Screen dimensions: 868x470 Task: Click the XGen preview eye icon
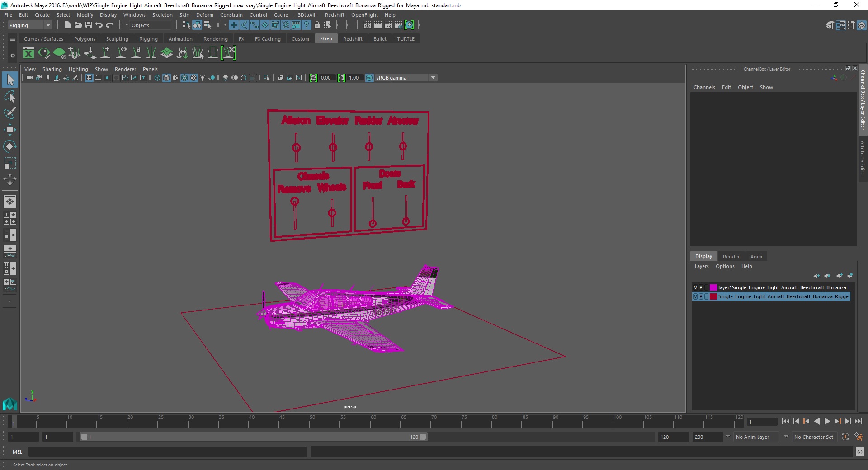tap(44, 53)
